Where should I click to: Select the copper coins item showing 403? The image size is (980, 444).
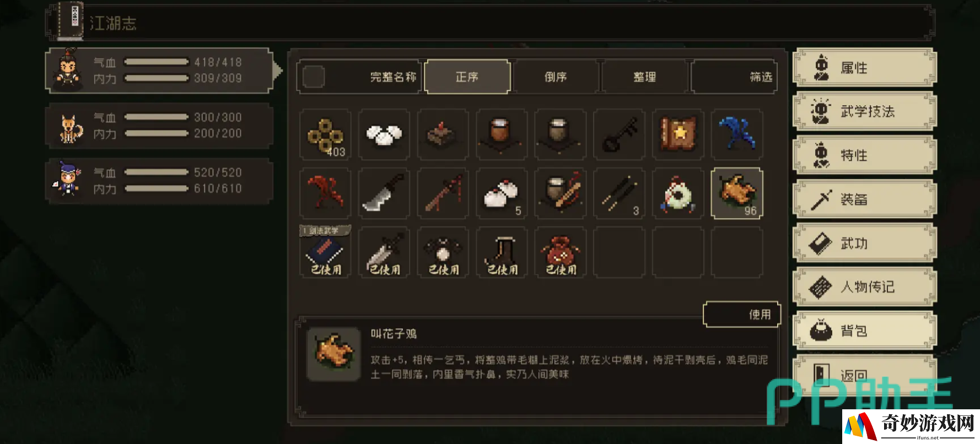pos(325,135)
